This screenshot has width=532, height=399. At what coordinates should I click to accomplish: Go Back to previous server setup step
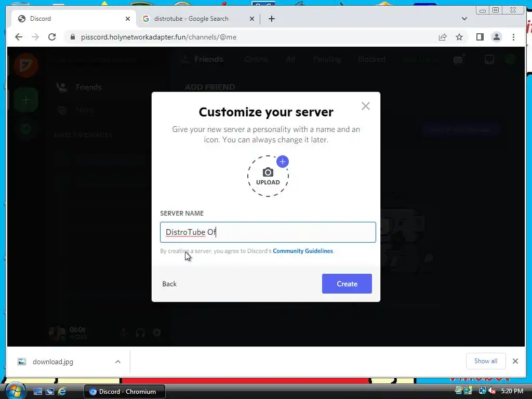169,284
